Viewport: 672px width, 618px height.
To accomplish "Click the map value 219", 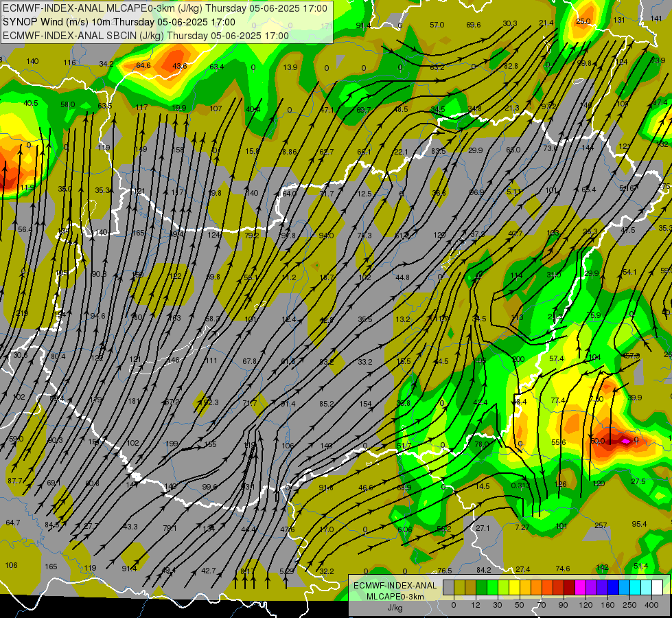I will pos(22,314).
